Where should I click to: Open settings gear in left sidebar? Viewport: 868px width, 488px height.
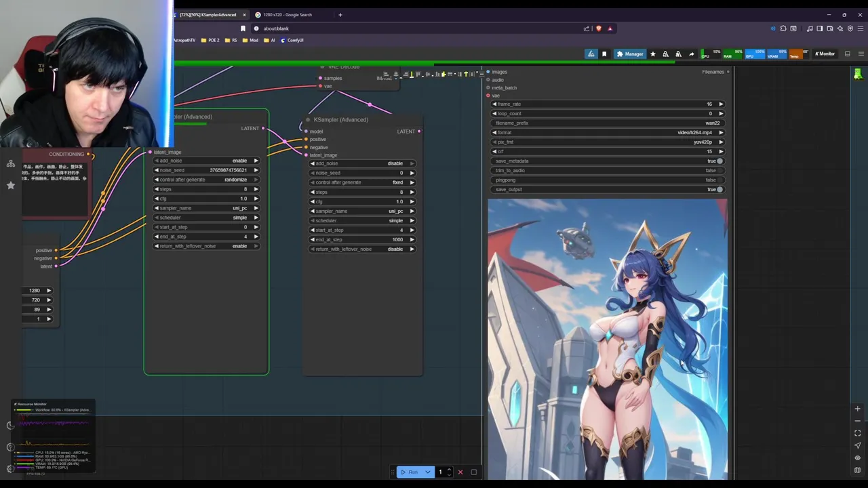tap(10, 468)
